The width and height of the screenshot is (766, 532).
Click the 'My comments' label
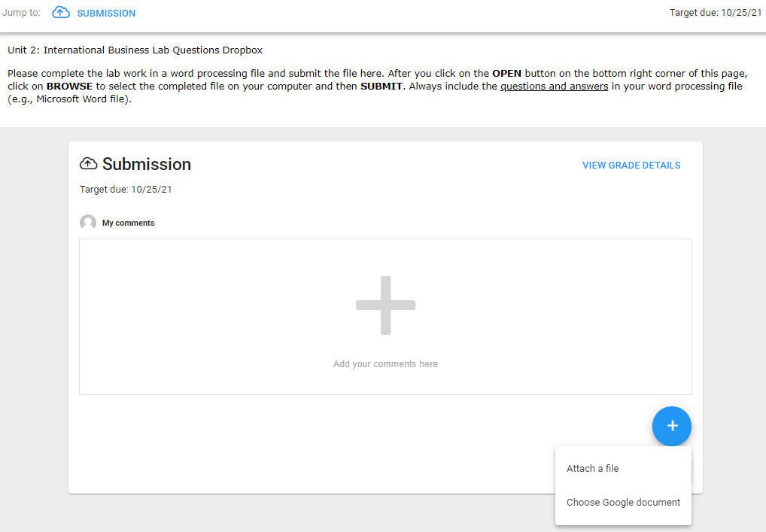128,223
